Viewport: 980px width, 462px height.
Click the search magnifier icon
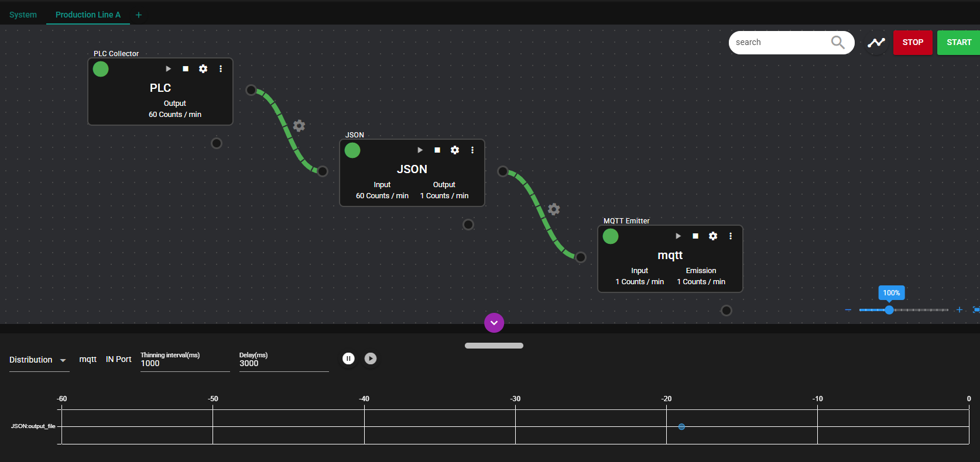click(838, 43)
